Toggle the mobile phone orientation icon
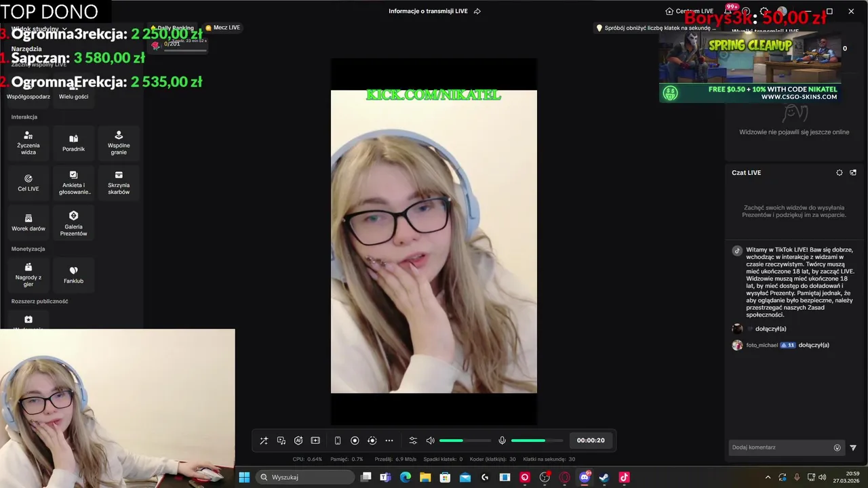This screenshot has height=488, width=868. coord(338,441)
